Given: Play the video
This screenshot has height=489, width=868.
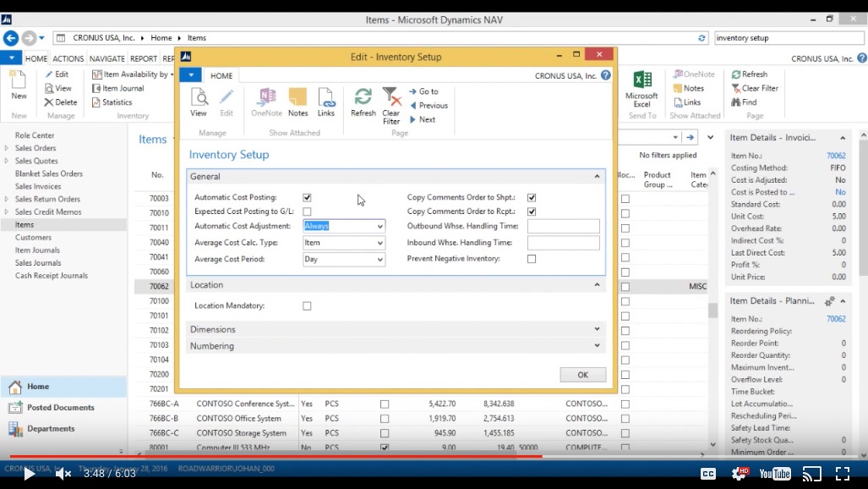Looking at the screenshot, I should [29, 474].
